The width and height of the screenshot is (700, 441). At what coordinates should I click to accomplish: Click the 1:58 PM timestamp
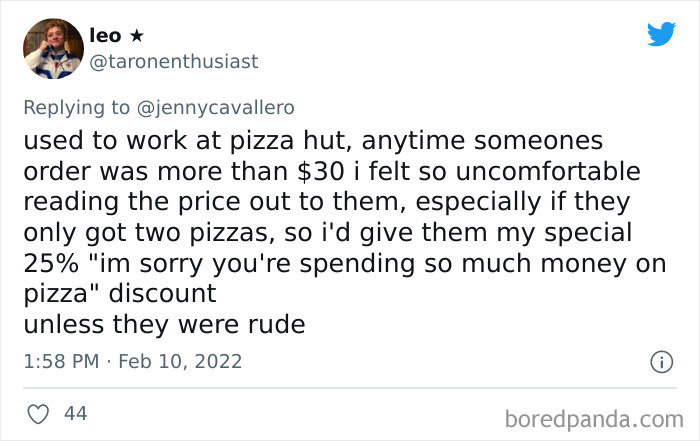[58, 360]
